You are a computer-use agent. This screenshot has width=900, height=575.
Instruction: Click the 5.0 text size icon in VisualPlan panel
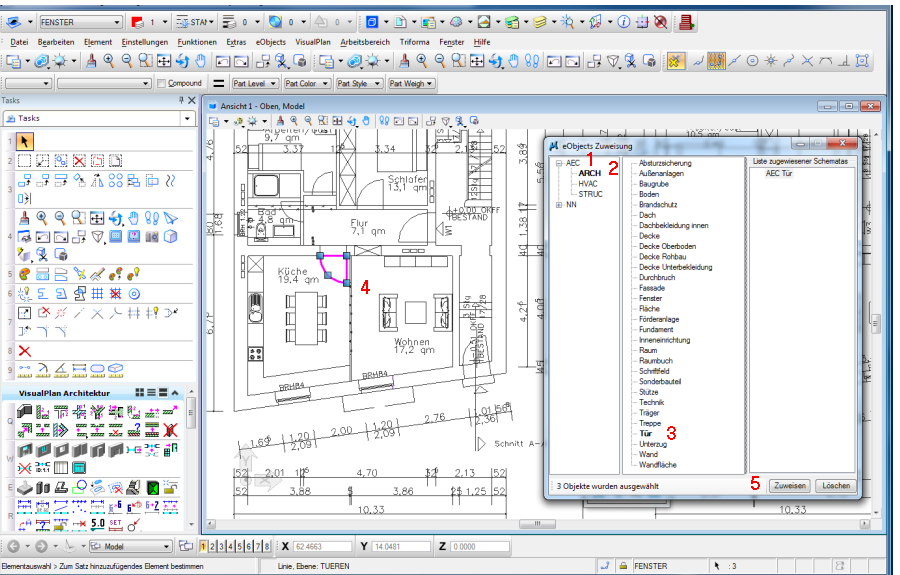coord(98,523)
